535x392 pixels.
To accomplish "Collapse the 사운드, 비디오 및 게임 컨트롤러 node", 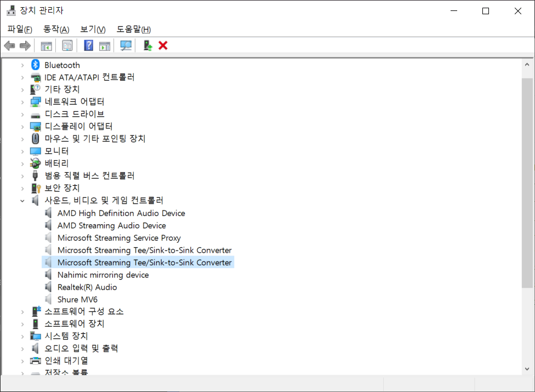I will 22,201.
